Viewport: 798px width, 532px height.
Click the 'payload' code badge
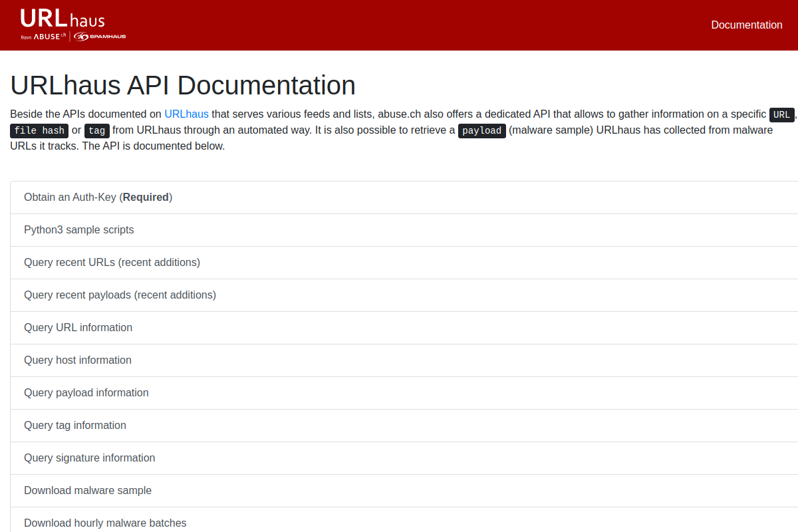[482, 130]
